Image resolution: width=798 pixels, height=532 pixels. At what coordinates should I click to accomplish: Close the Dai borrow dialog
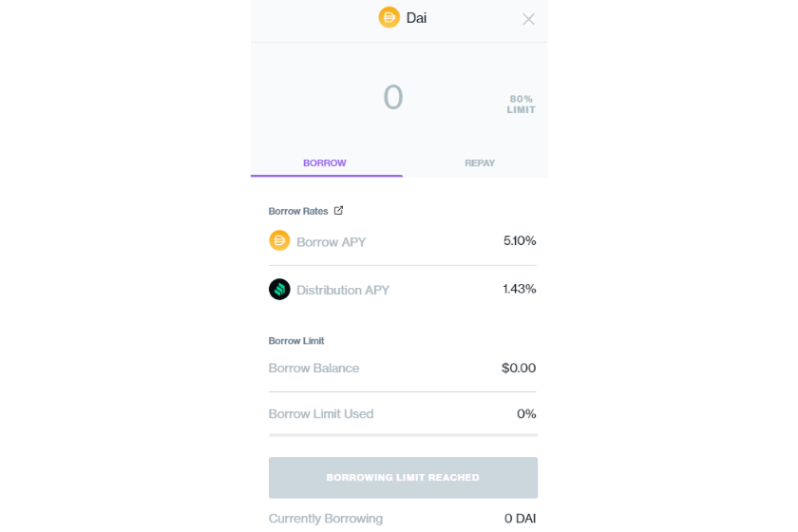pos(528,19)
